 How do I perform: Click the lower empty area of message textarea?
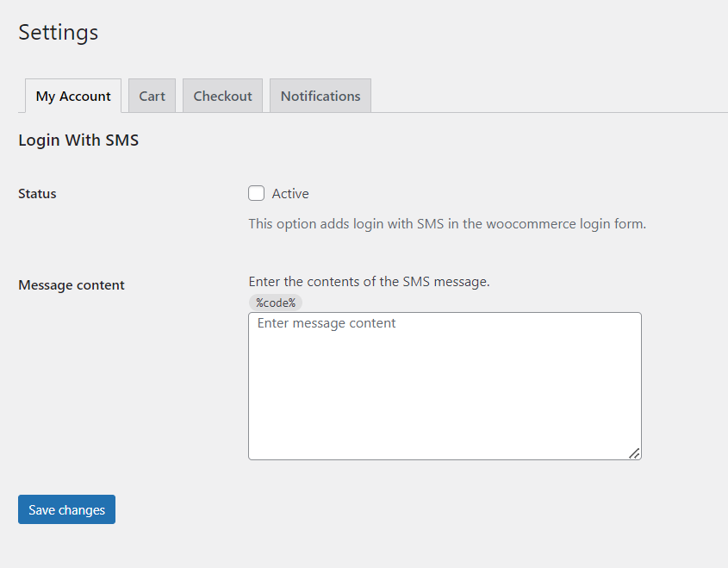pyautogui.click(x=445, y=409)
